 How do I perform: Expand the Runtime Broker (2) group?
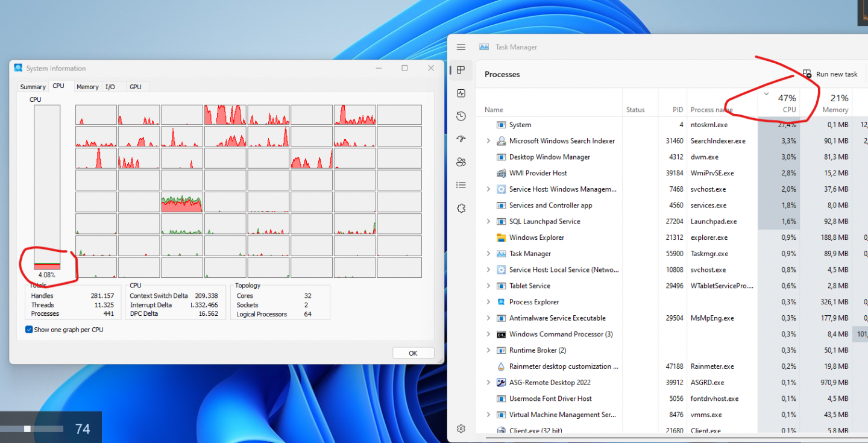point(488,351)
